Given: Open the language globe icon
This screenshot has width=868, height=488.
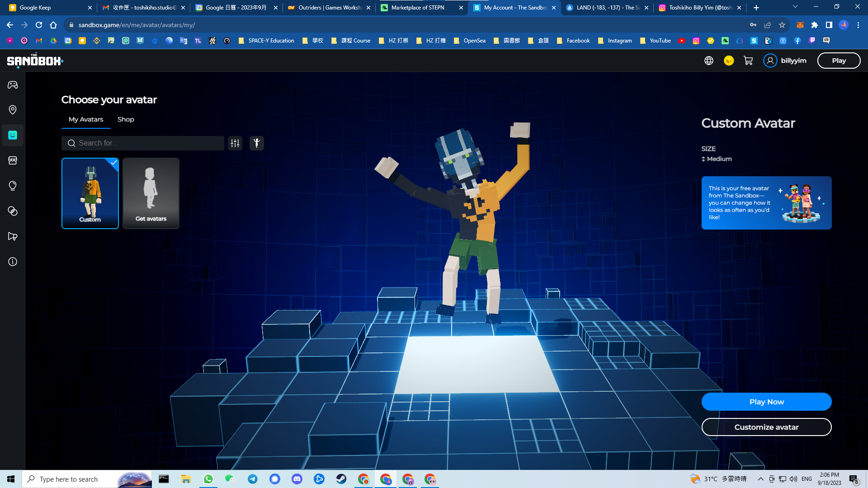Looking at the screenshot, I should coord(709,61).
